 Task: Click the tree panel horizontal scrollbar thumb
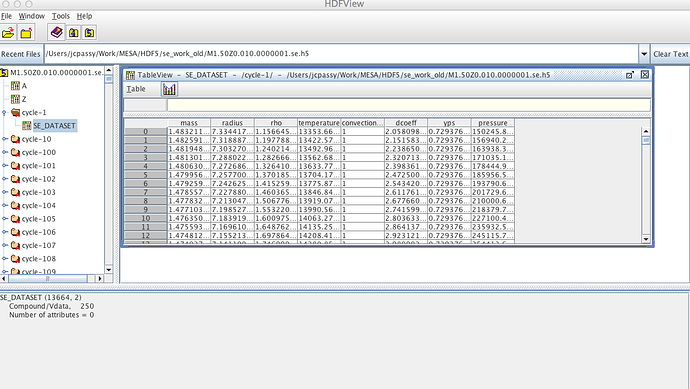[x=48, y=279]
